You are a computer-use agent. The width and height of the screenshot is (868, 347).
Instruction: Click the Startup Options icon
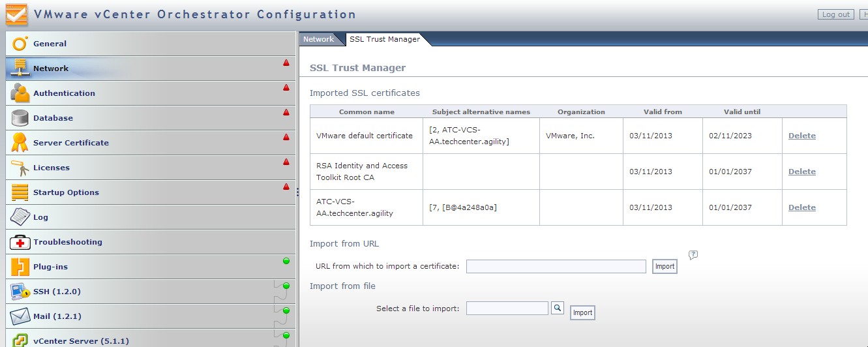click(20, 192)
